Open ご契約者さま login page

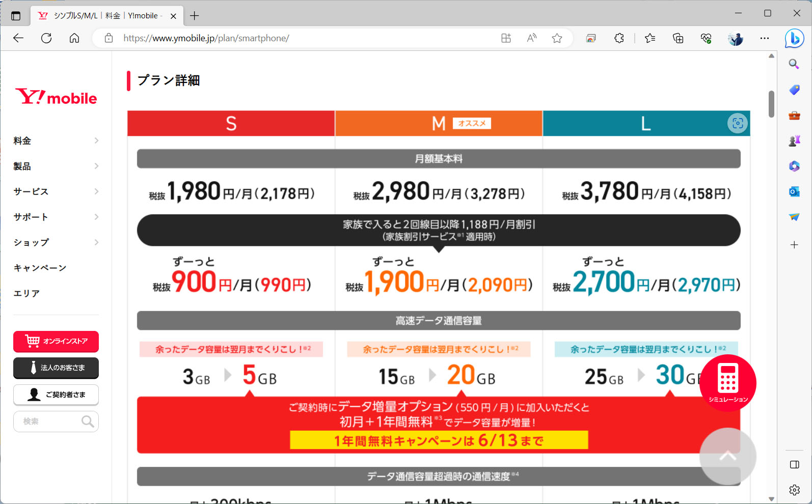(x=56, y=395)
